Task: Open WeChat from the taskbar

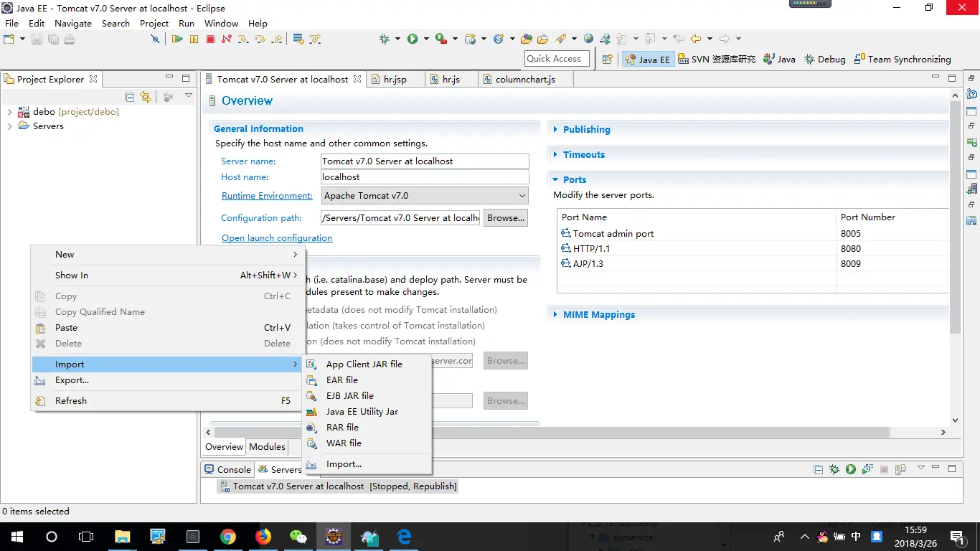Action: [298, 537]
